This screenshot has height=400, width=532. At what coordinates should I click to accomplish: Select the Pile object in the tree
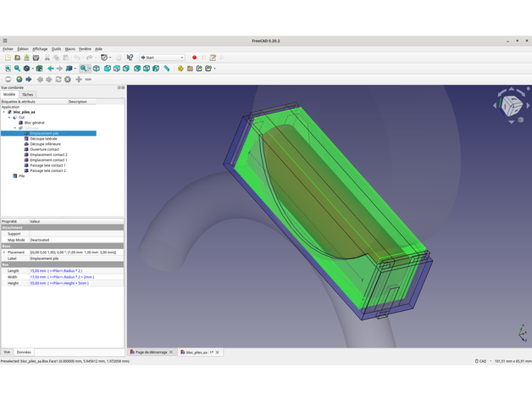click(x=21, y=176)
